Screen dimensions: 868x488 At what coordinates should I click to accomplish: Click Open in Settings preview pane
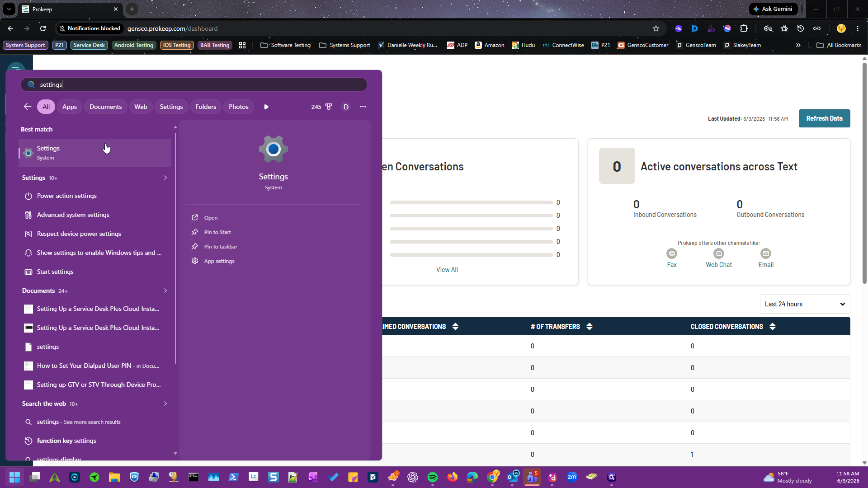(x=211, y=218)
